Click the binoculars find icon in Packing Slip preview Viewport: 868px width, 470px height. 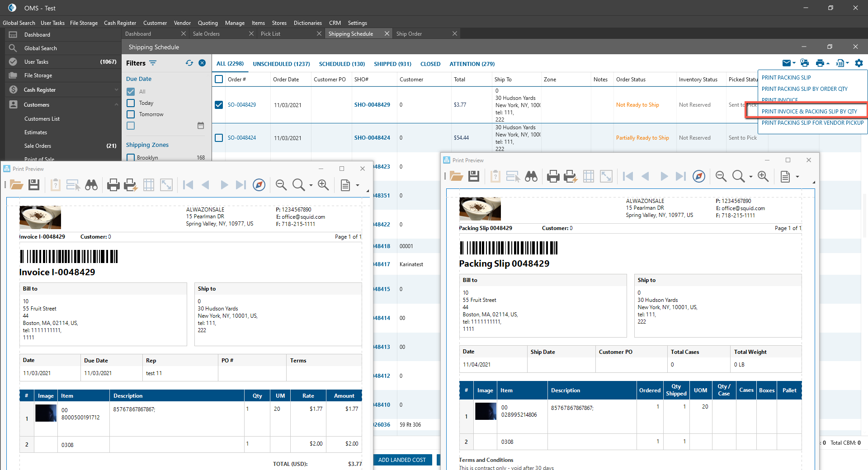coord(531,176)
